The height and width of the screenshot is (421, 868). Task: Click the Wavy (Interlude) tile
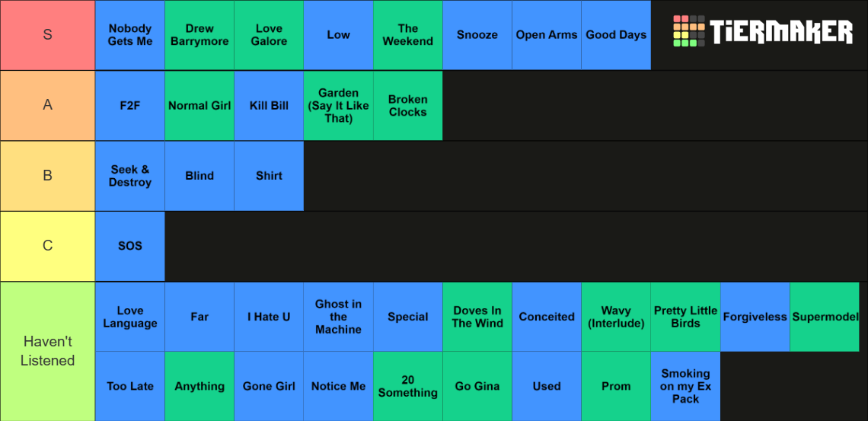point(616,317)
